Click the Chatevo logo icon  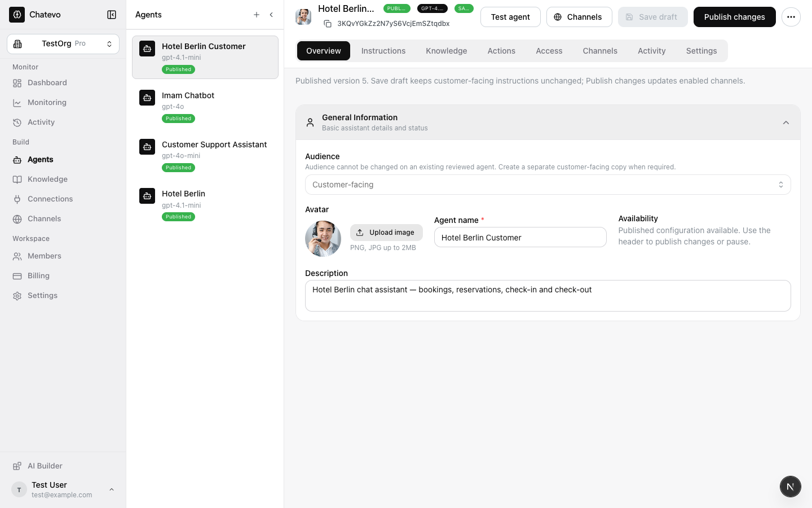(17, 15)
